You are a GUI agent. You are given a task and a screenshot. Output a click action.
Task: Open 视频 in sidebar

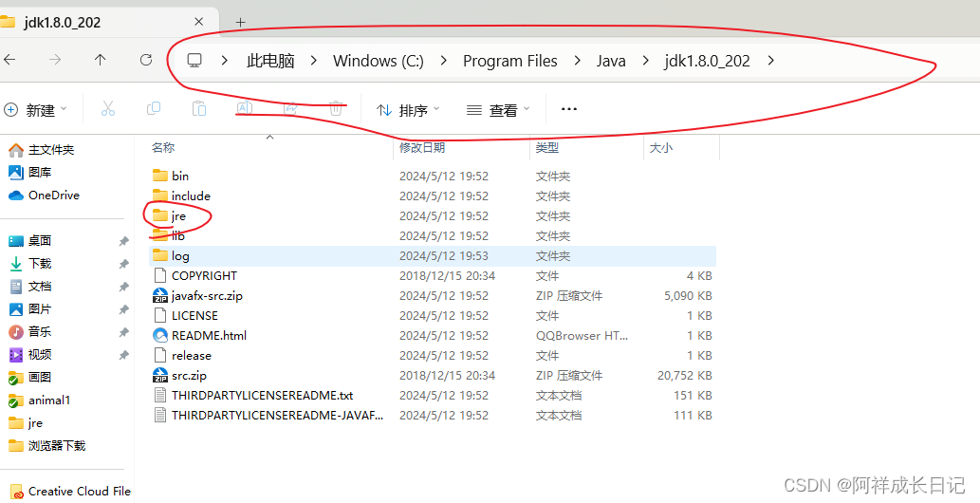30,355
